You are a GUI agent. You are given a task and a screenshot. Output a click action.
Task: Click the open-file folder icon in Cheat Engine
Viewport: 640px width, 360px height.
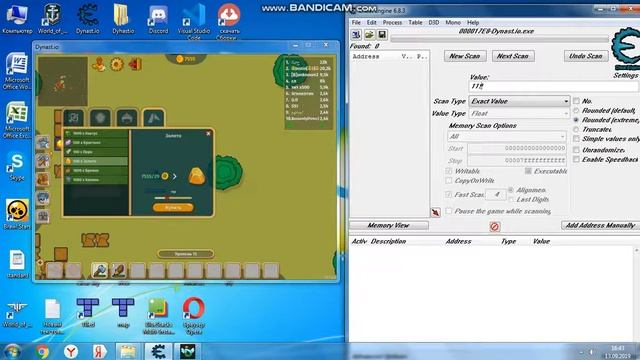coord(369,35)
